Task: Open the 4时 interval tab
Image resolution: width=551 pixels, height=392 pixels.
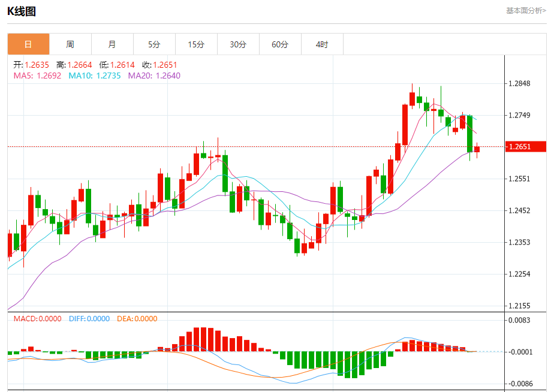Action: (x=322, y=44)
